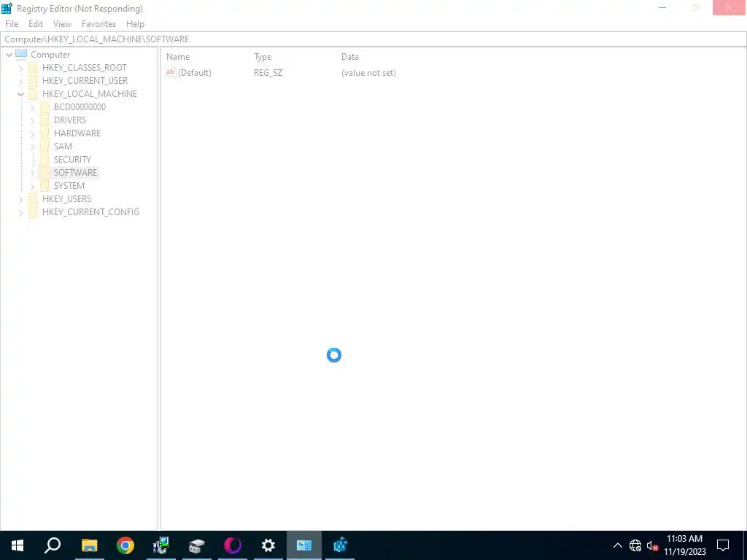Select the SOFTWARE key label
The height and width of the screenshot is (560, 747).
[x=75, y=172]
